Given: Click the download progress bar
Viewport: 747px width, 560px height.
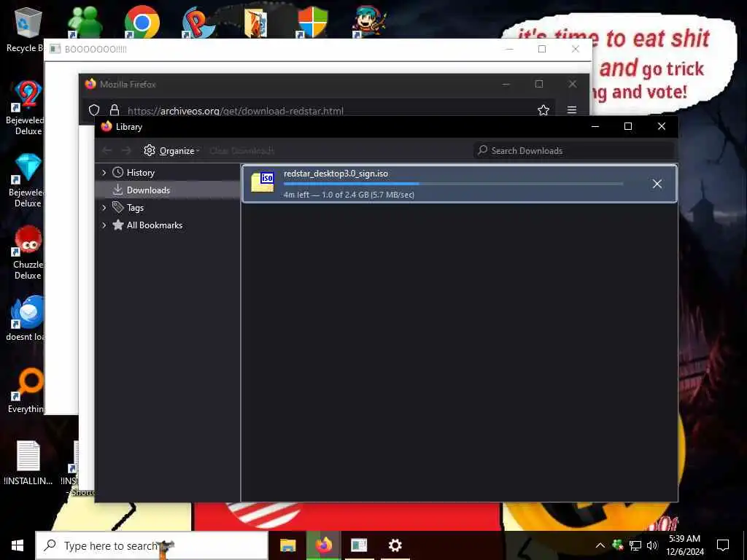Looking at the screenshot, I should [453, 184].
